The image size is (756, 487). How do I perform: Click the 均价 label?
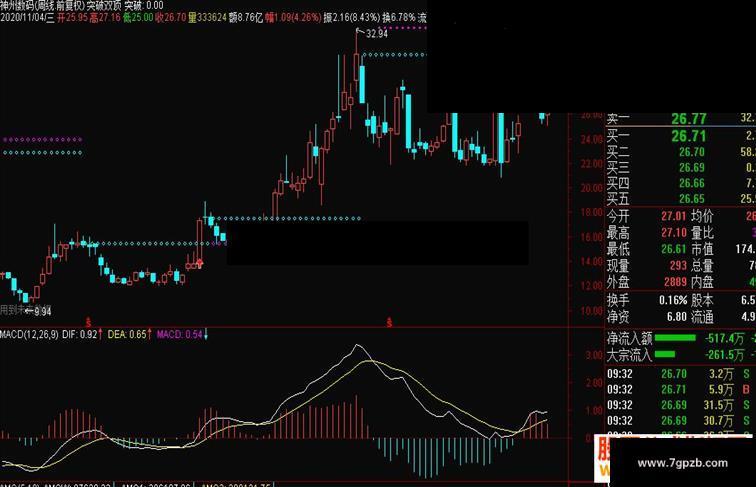(702, 216)
